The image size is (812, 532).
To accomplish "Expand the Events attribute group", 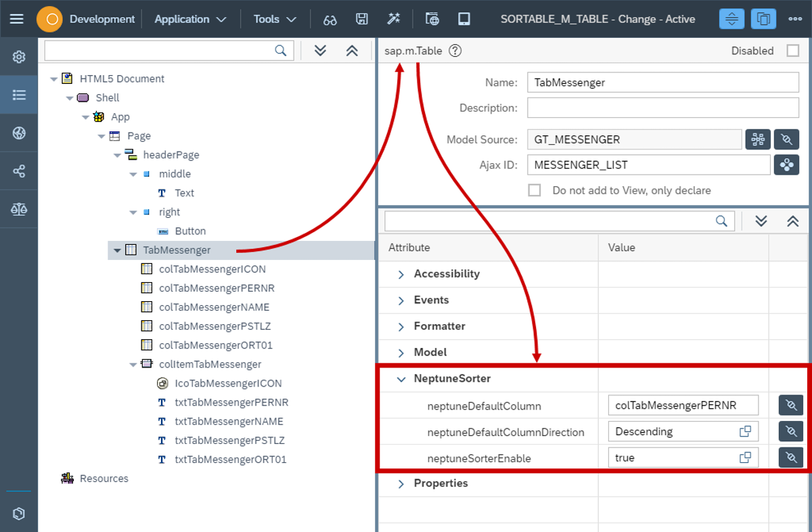I will pos(401,300).
